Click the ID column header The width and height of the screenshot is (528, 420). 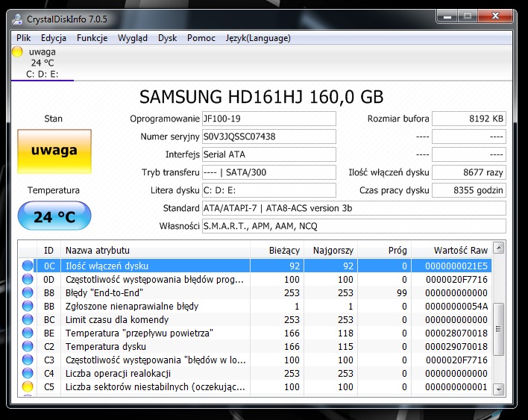pyautogui.click(x=48, y=250)
